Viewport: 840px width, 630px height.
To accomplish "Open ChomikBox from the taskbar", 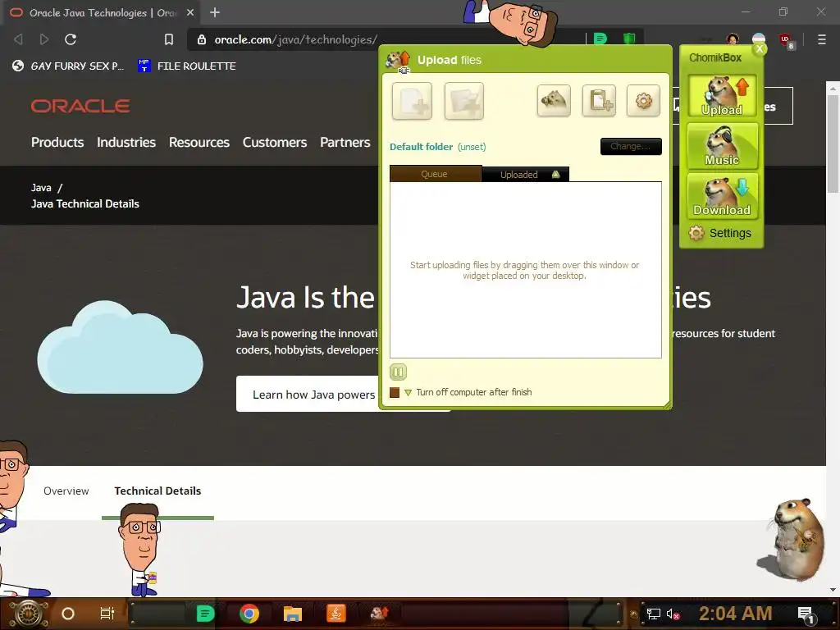I will [x=380, y=614].
